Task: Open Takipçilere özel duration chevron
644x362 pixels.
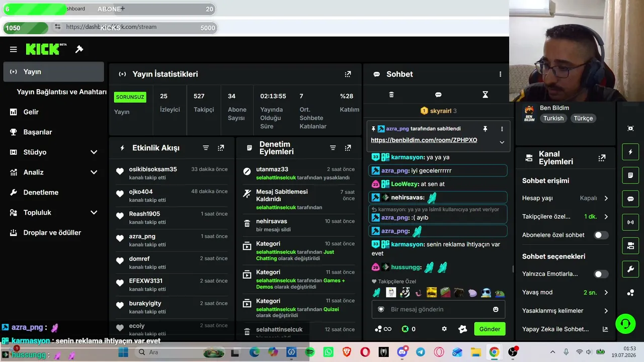Action: [606, 217]
